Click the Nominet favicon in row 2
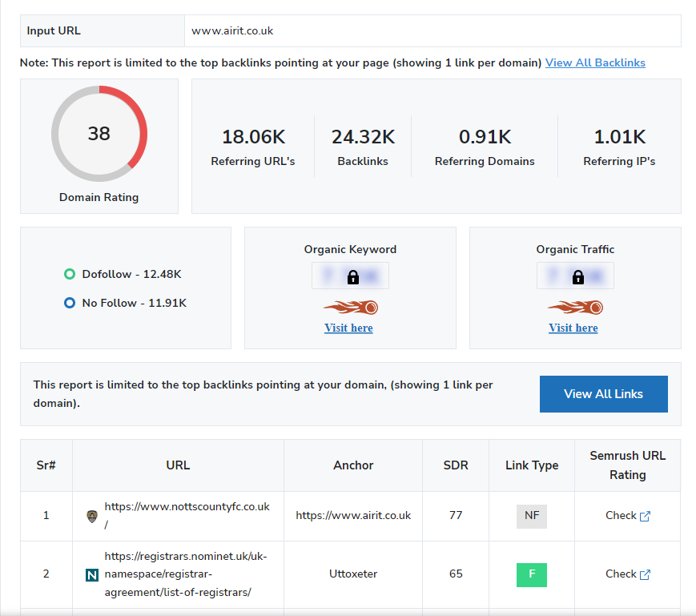The height and width of the screenshot is (616, 696). [91, 574]
